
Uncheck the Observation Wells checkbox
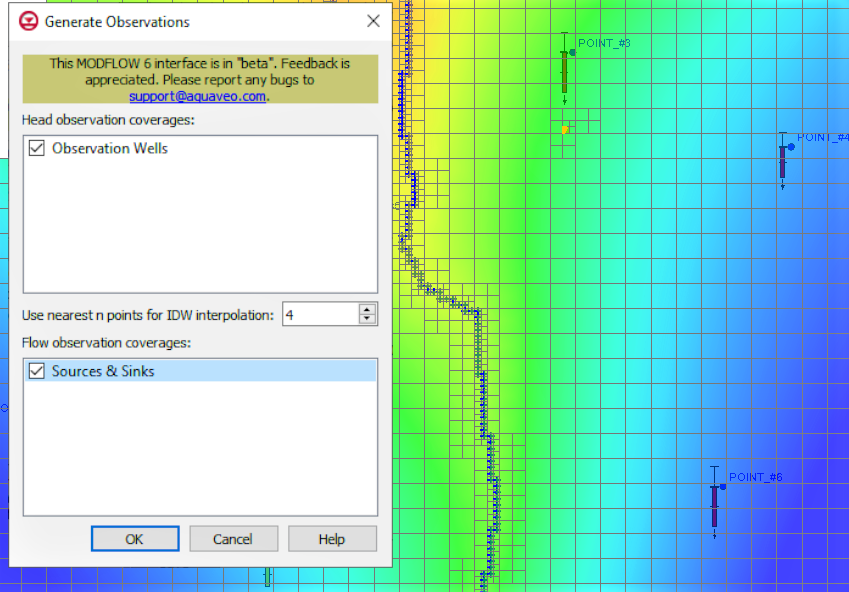click(x=37, y=147)
